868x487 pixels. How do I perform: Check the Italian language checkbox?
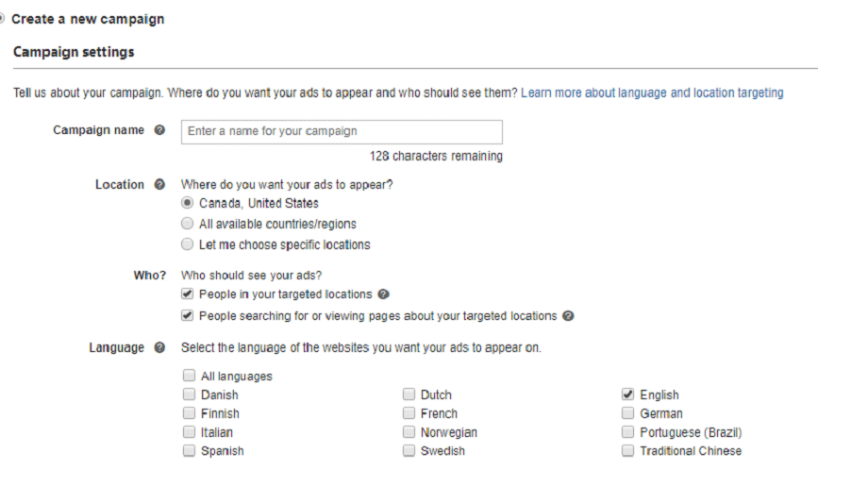(x=189, y=431)
